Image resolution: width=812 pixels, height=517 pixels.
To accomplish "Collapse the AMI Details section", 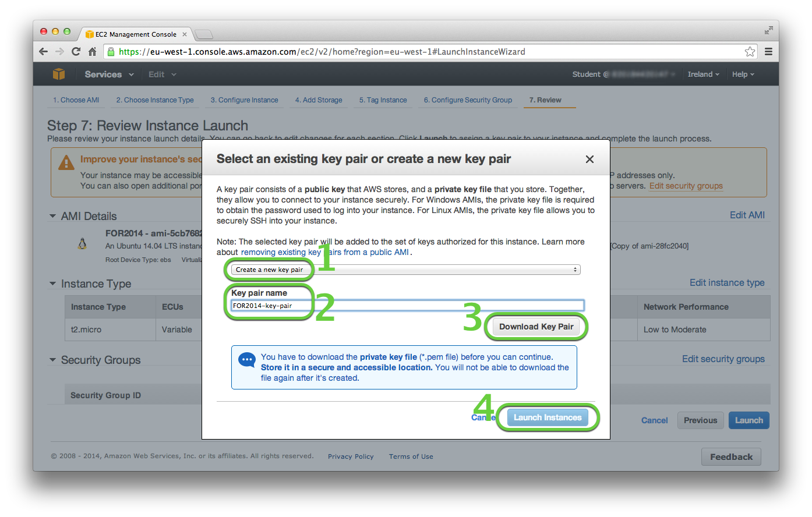I will tap(53, 216).
